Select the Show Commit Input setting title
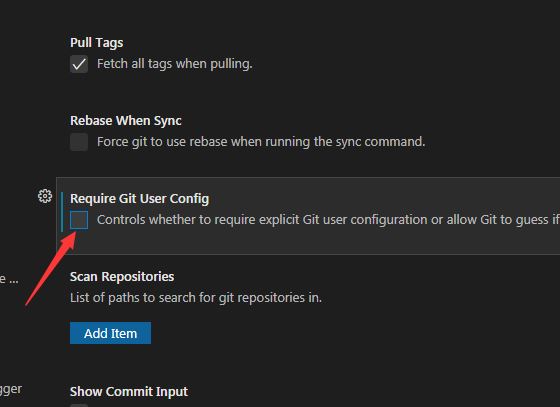 click(129, 392)
